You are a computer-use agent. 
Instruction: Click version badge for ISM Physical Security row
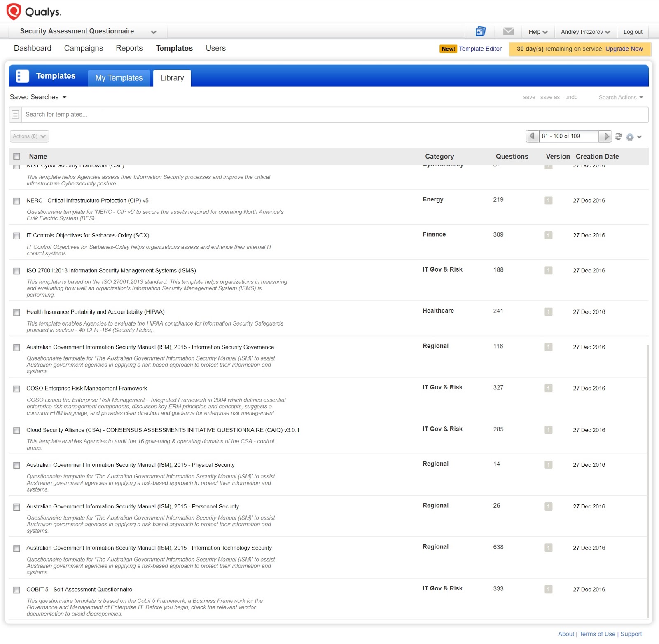pyautogui.click(x=548, y=465)
